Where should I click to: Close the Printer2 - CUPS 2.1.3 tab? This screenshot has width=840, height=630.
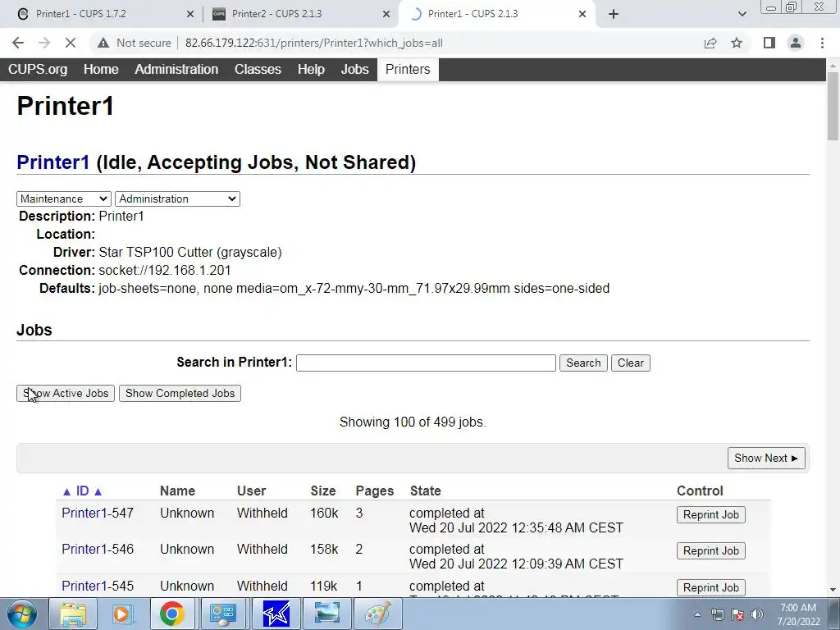[x=386, y=14]
